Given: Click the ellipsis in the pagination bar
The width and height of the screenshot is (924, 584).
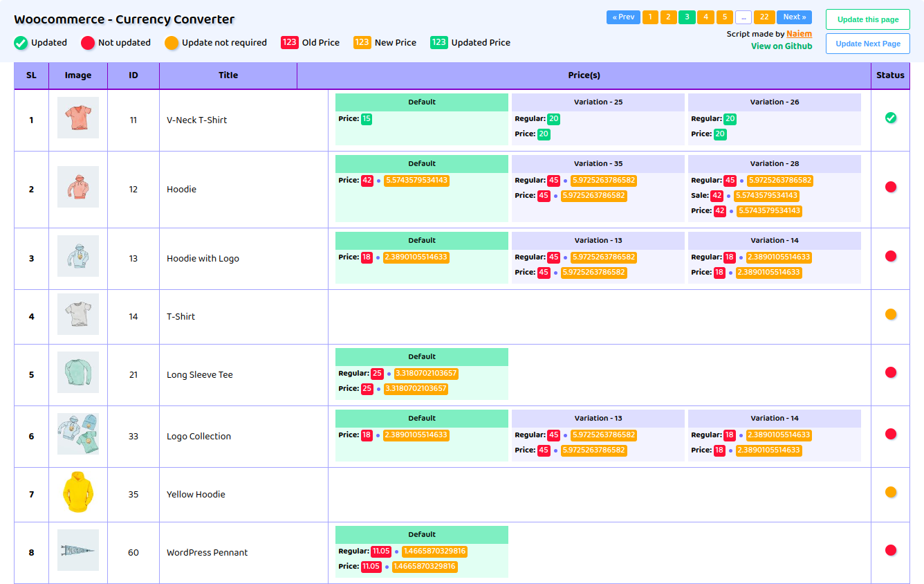Looking at the screenshot, I should (x=743, y=17).
